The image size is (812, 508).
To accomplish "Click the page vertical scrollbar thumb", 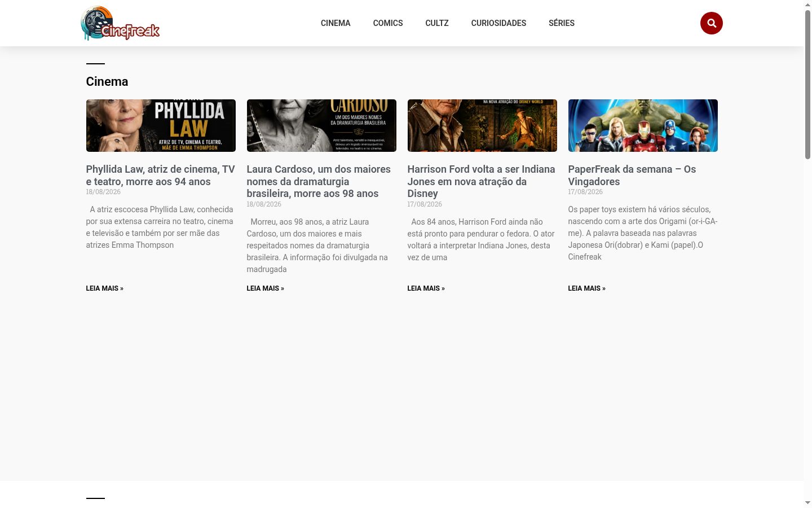I will (807, 85).
